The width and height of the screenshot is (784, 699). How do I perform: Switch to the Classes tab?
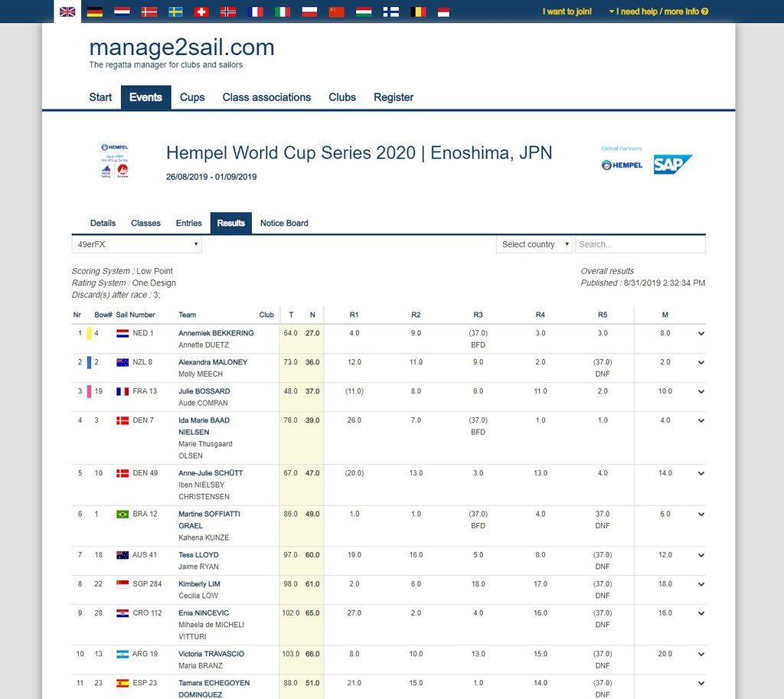[145, 224]
